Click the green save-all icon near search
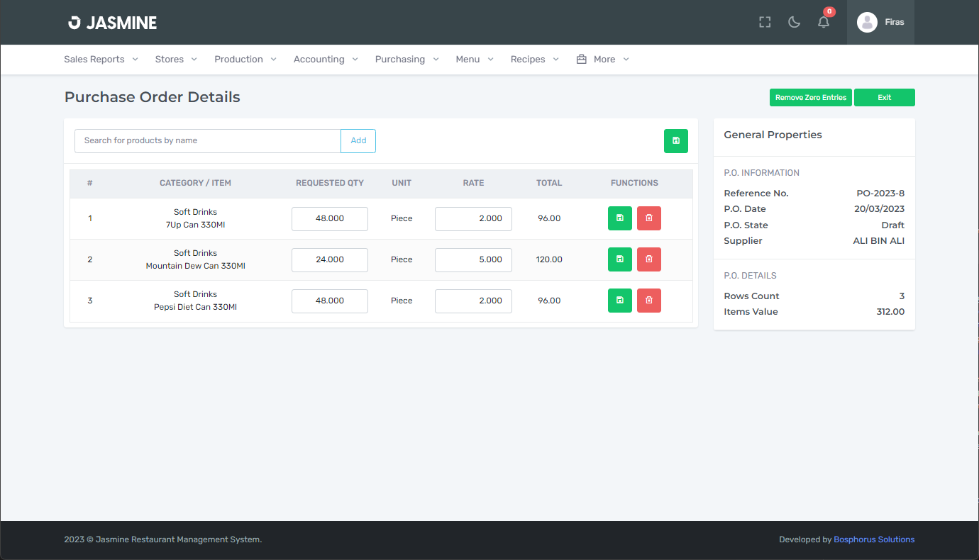This screenshot has width=979, height=560. [675, 141]
